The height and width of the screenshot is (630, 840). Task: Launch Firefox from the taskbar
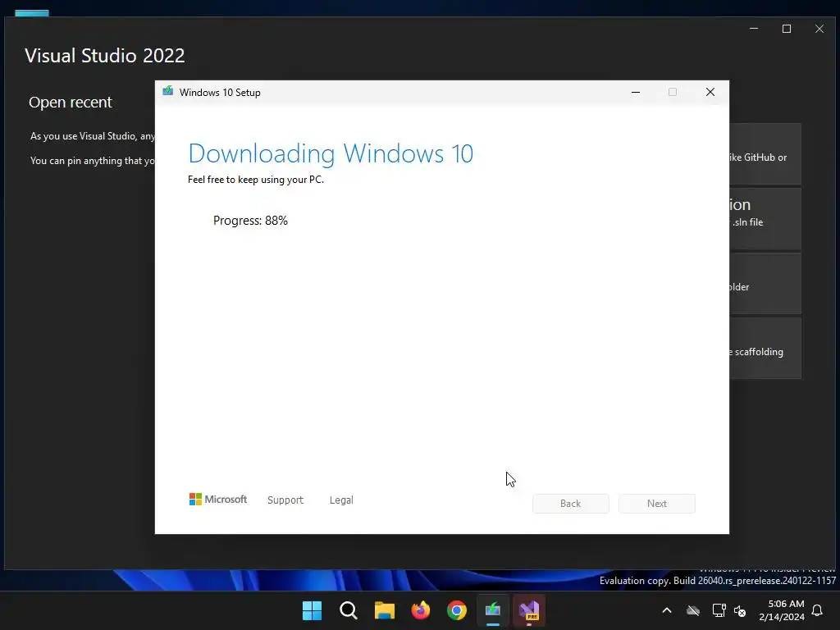coord(421,610)
